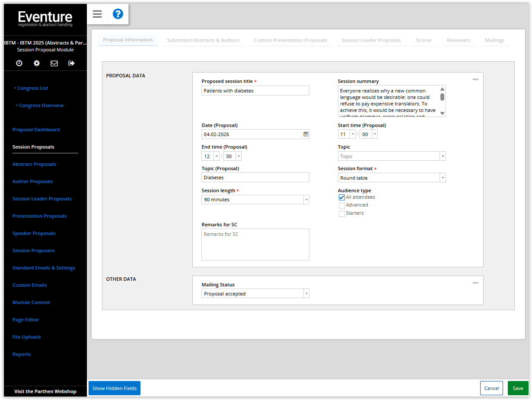Image resolution: width=532 pixels, height=400 pixels.
Task: Tick the Advanced audience checkbox
Action: point(341,205)
